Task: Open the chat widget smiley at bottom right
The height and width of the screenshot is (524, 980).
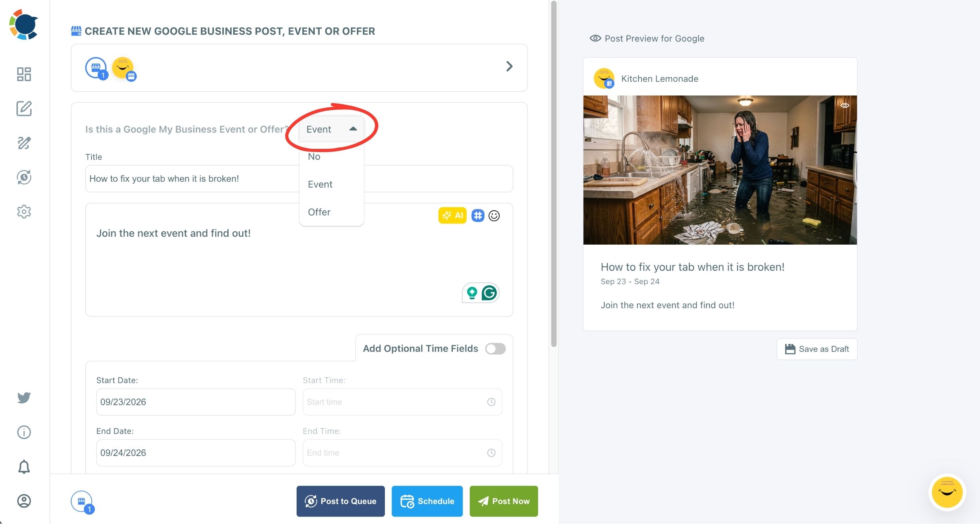Action: tap(947, 492)
